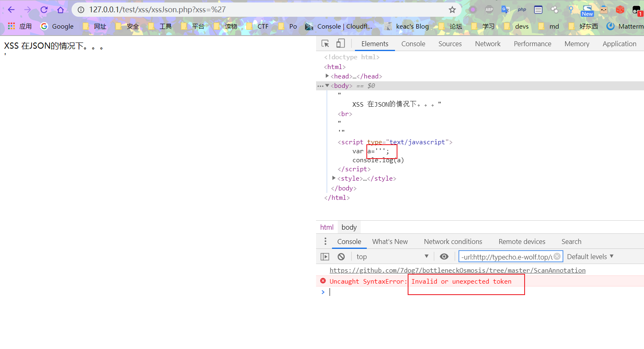The image size is (644, 349).
Task: Switch to the Network tab
Action: [488, 44]
